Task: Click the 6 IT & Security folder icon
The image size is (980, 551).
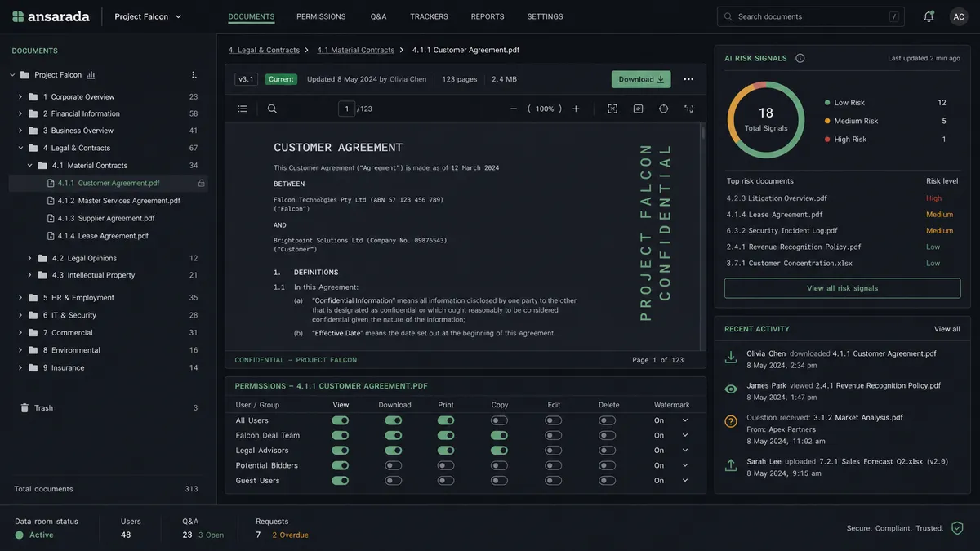Action: click(33, 315)
